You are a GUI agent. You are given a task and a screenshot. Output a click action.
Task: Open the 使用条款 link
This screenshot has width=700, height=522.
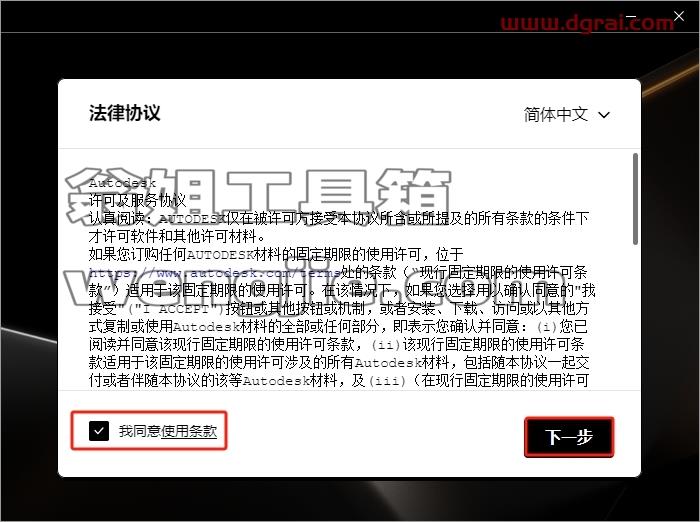pos(189,431)
